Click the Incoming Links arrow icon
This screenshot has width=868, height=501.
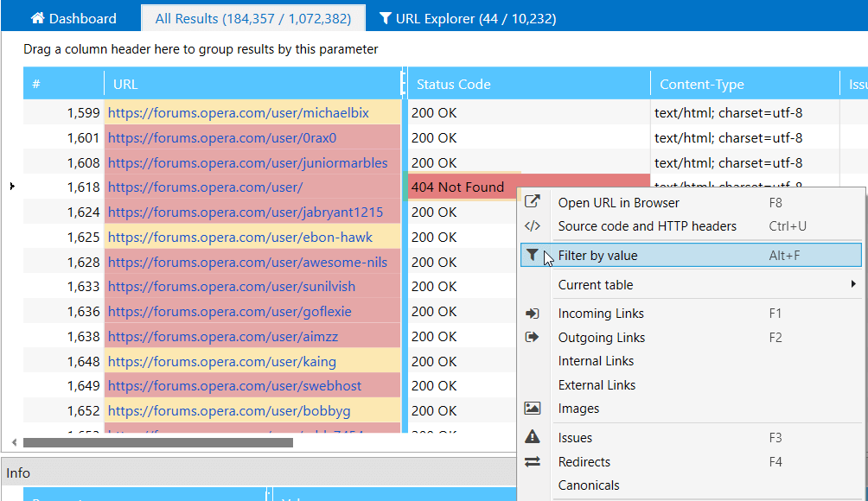[532, 314]
